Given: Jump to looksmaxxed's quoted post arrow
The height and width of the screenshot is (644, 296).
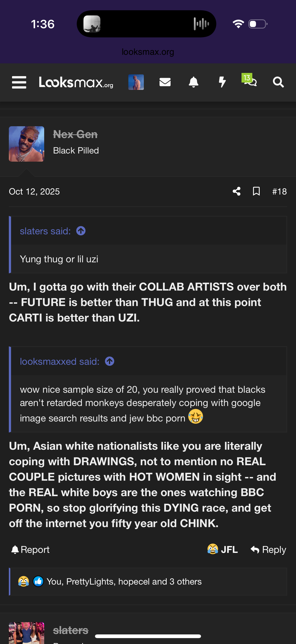Looking at the screenshot, I should pyautogui.click(x=110, y=362).
